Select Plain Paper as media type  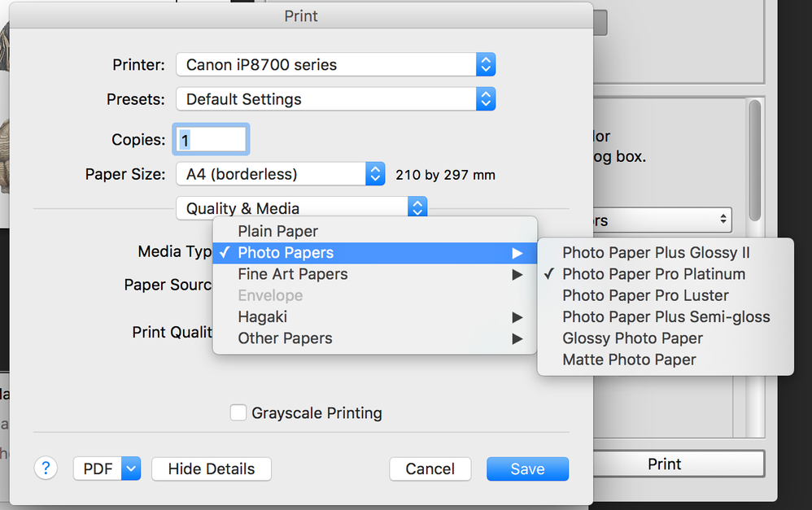(277, 231)
